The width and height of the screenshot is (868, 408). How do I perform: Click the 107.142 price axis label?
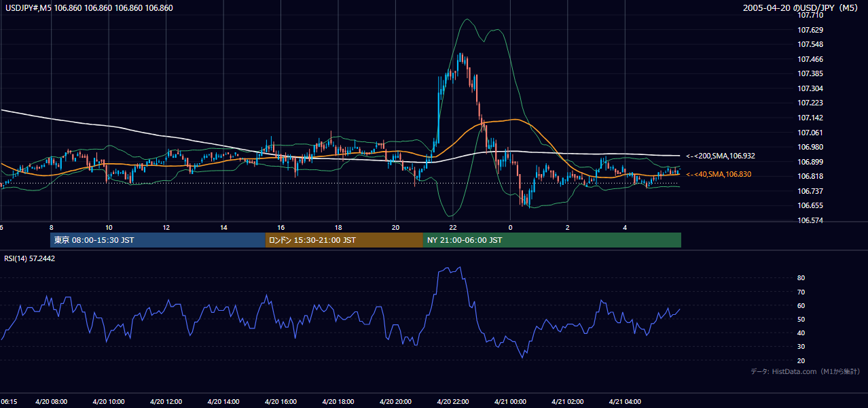point(810,118)
